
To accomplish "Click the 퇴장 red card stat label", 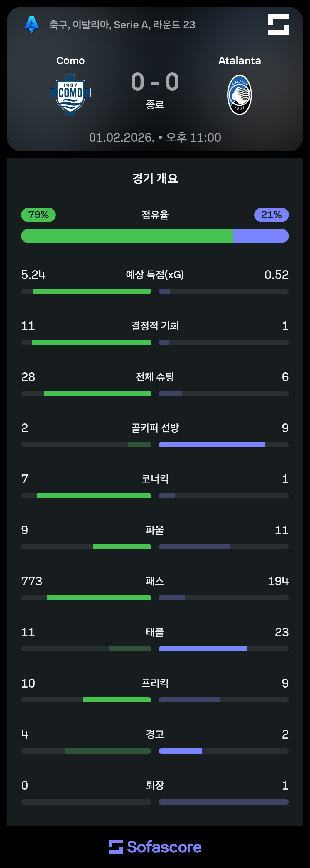I will tap(155, 785).
